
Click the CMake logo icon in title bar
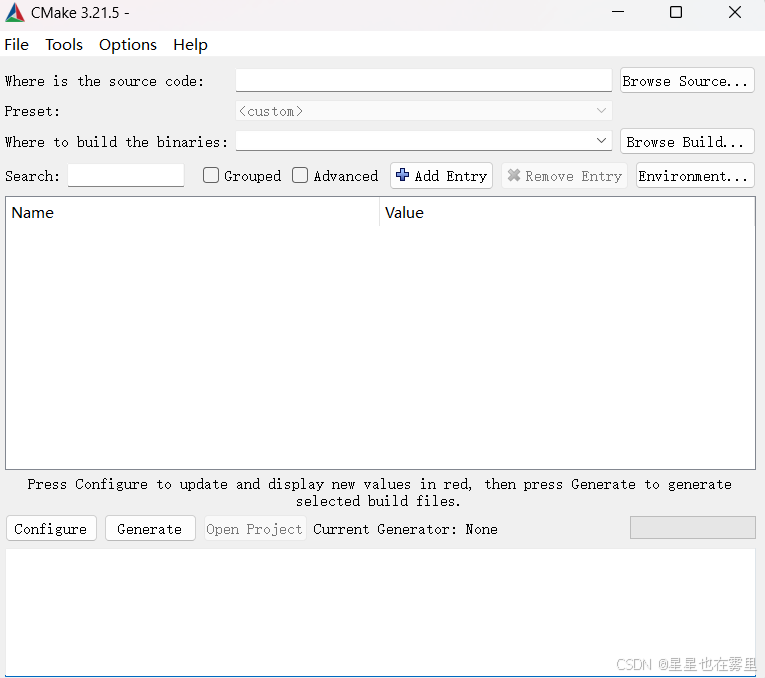(15, 13)
